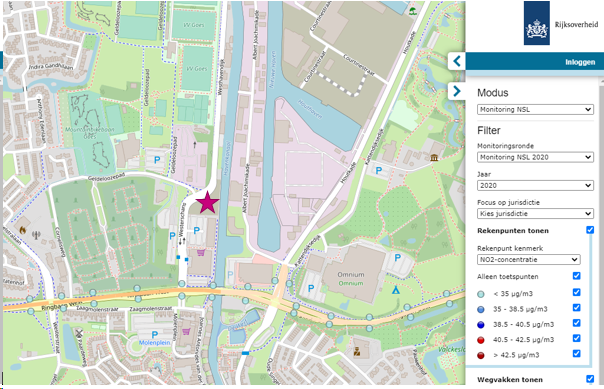Image resolution: width=604 pixels, height=389 pixels.
Task: Uncheck the 35 - 38.5 µg/m3 checkbox
Action: coord(576,307)
